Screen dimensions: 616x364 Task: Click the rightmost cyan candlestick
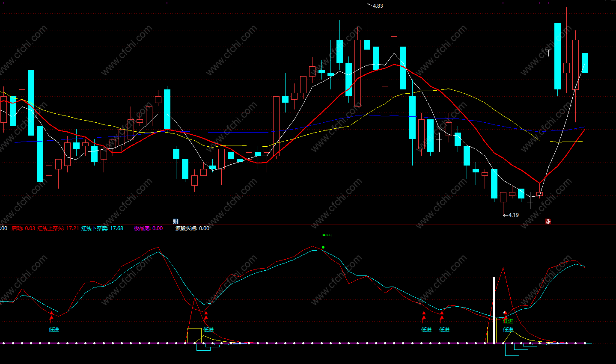tap(585, 62)
